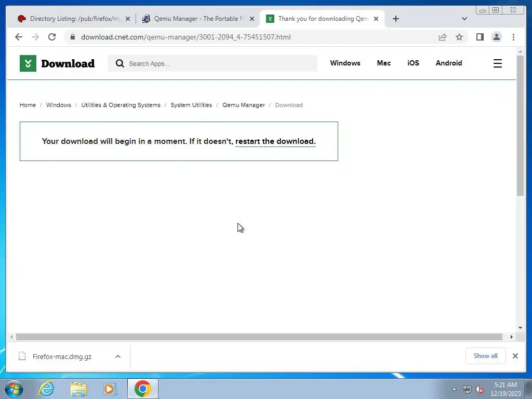Open Windows Explorer from taskbar
This screenshot has height=399, width=532.
(x=79, y=389)
